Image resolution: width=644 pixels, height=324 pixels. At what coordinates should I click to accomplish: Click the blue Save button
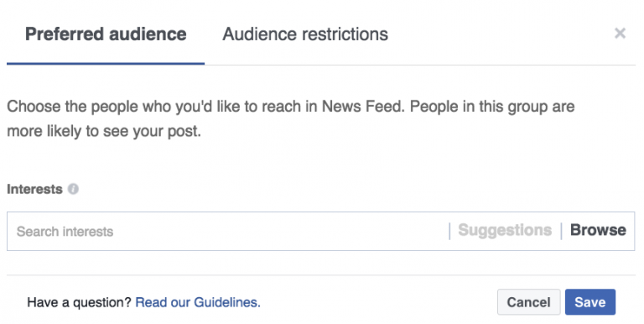[590, 302]
